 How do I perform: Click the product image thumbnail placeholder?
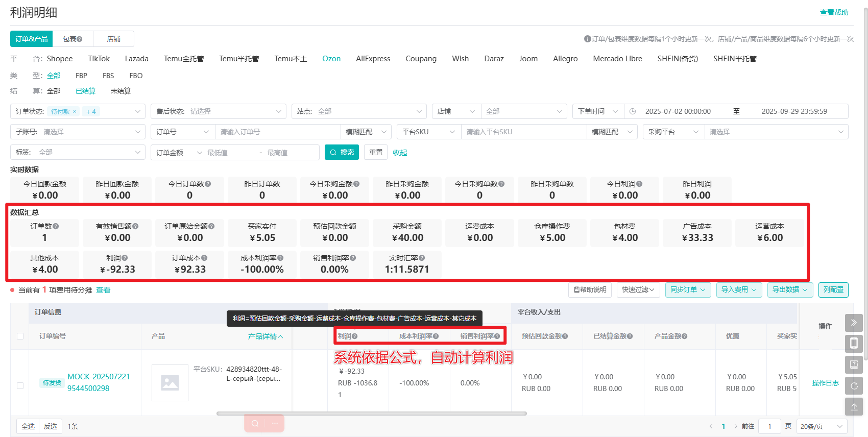tap(170, 383)
